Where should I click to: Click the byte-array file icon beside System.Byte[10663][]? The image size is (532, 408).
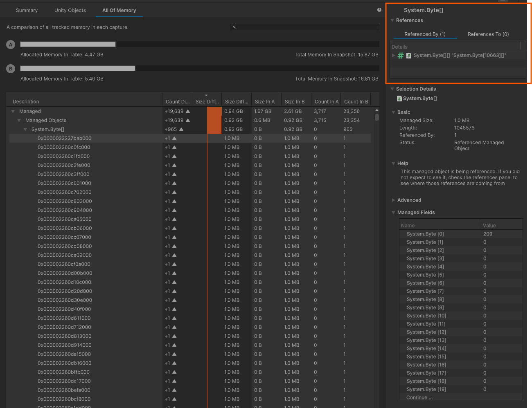408,55
